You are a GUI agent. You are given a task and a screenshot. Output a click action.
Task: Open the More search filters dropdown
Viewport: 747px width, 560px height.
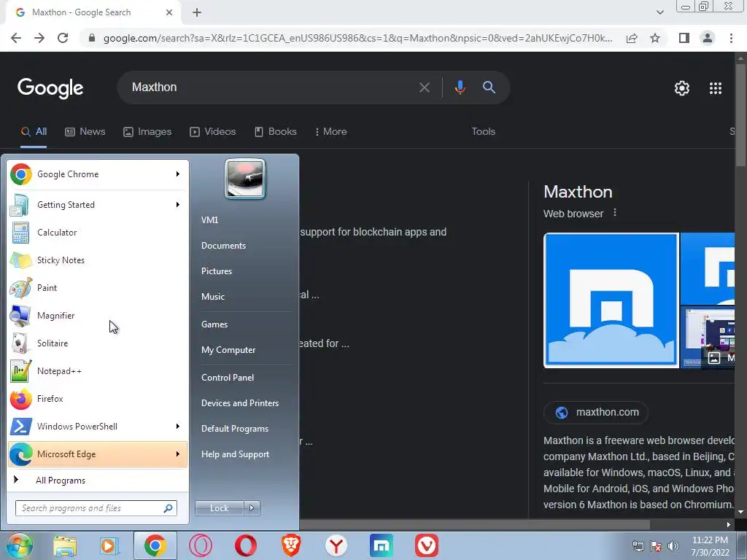[x=330, y=131]
